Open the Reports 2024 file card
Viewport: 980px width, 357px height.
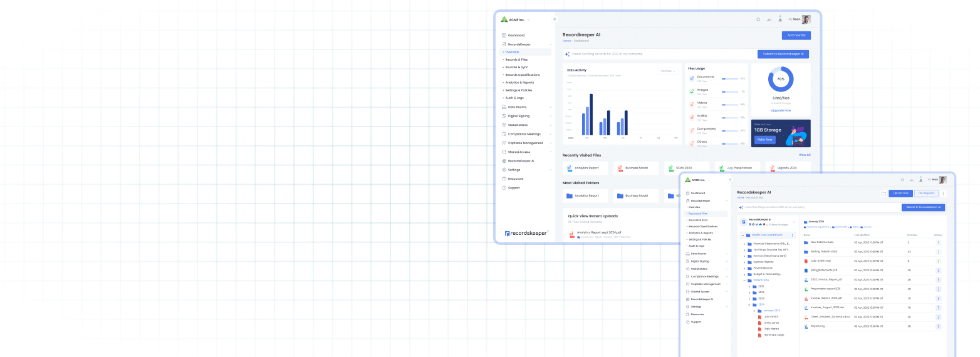788,168
